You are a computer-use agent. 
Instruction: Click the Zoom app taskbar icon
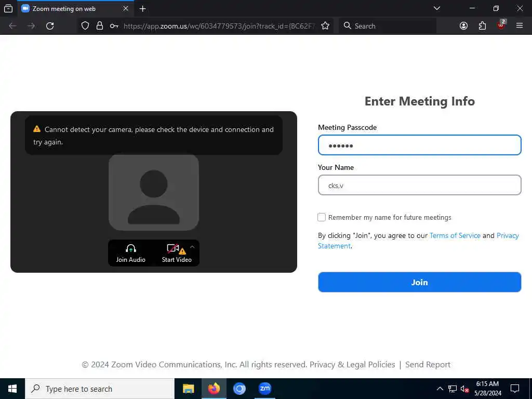(264, 389)
